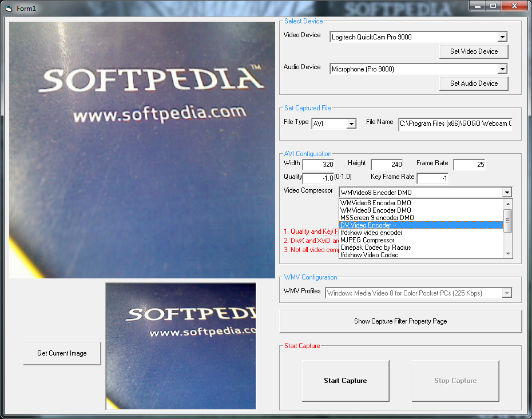Select MSScreen 9 encoder DMO option
This screenshot has height=419, width=532.
tap(421, 218)
